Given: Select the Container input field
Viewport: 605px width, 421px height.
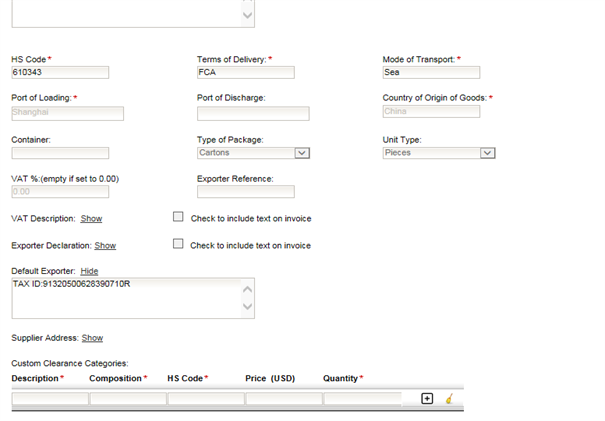Looking at the screenshot, I should (60, 153).
